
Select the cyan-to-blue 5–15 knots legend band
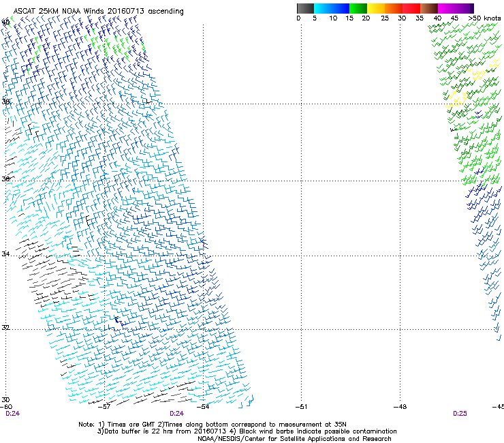click(332, 8)
